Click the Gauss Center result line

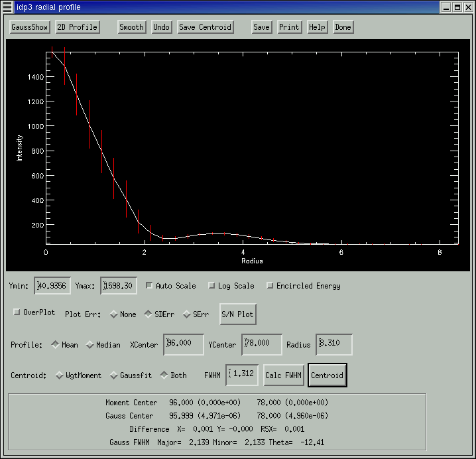217,416
